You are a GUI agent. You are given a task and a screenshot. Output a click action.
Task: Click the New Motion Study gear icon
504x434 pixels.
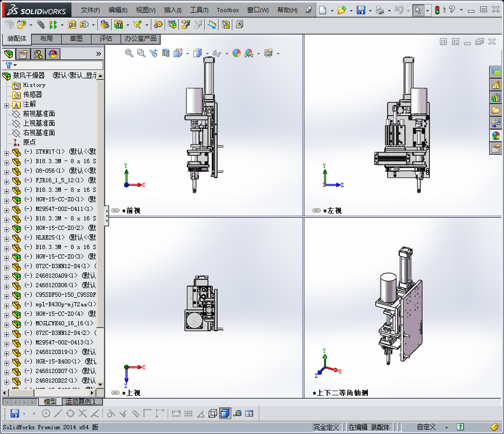click(158, 24)
